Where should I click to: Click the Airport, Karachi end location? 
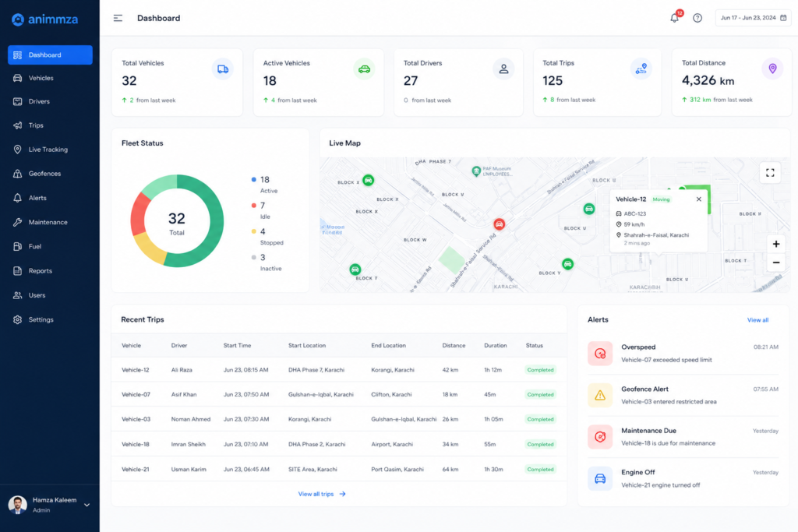tap(392, 445)
